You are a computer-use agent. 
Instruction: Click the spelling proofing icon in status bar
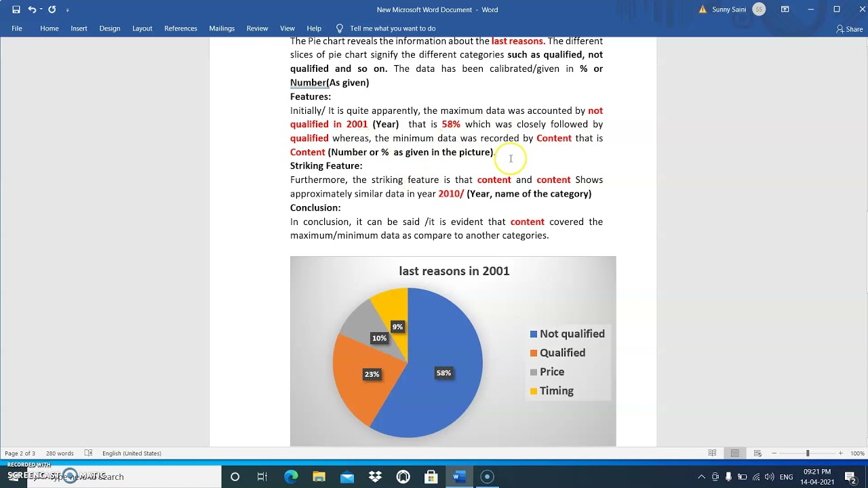(88, 453)
